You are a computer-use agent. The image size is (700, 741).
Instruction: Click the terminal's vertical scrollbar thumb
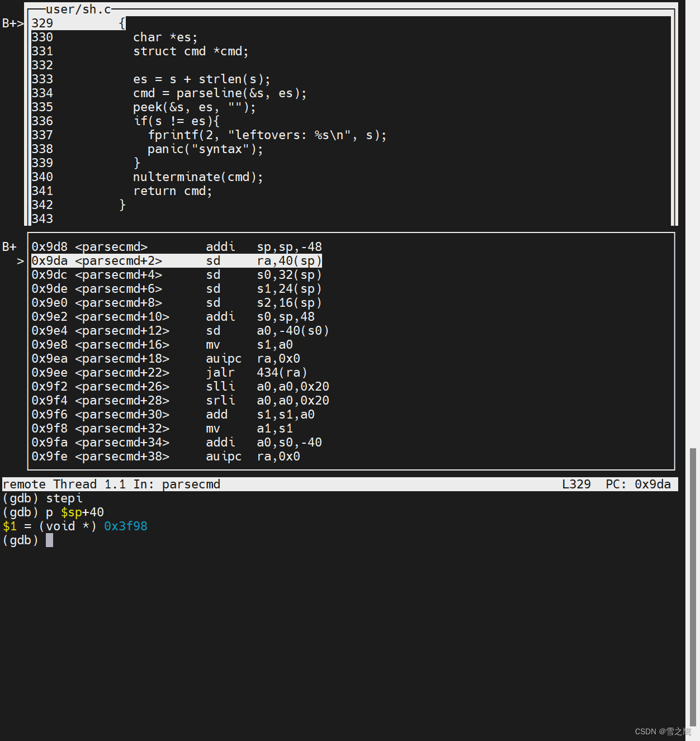[693, 586]
